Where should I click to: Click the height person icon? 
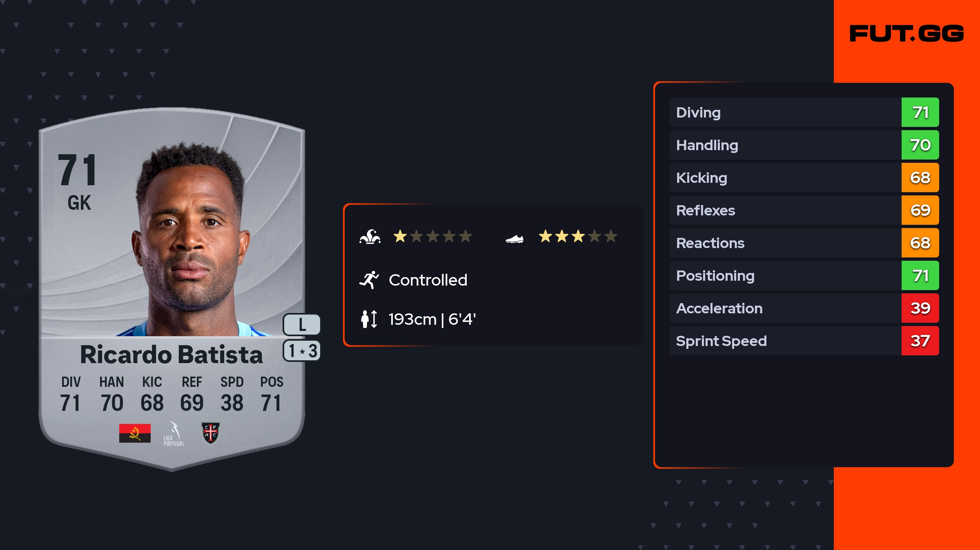(x=369, y=319)
